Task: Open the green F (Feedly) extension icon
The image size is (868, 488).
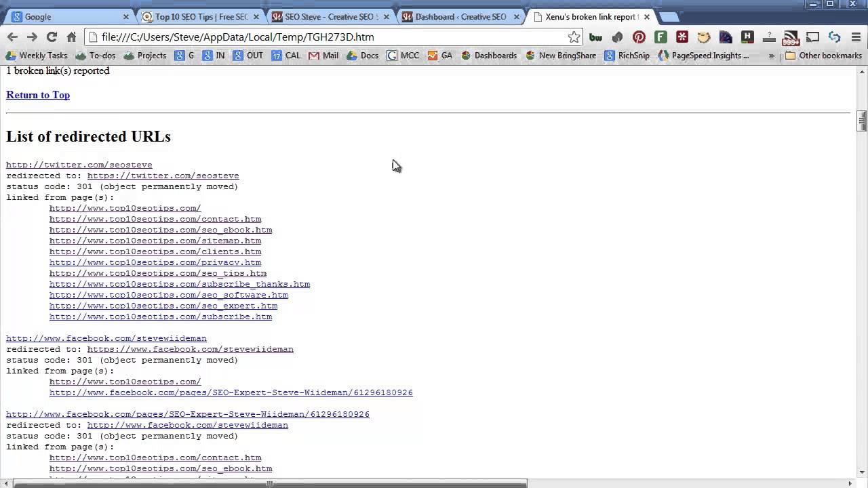Action: click(x=660, y=37)
